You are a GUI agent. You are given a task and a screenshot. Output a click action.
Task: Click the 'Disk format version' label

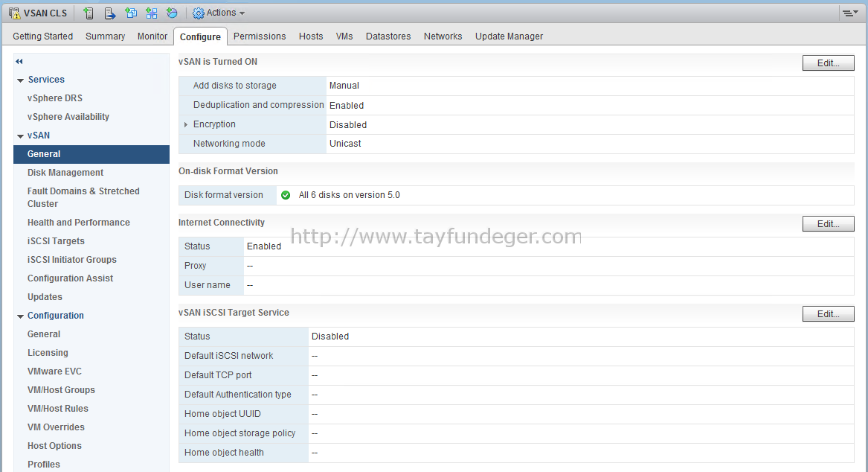tap(224, 195)
